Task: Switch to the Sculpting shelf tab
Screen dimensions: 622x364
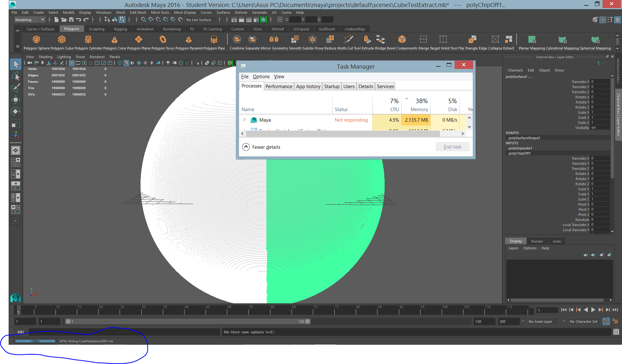Action: (x=96, y=29)
